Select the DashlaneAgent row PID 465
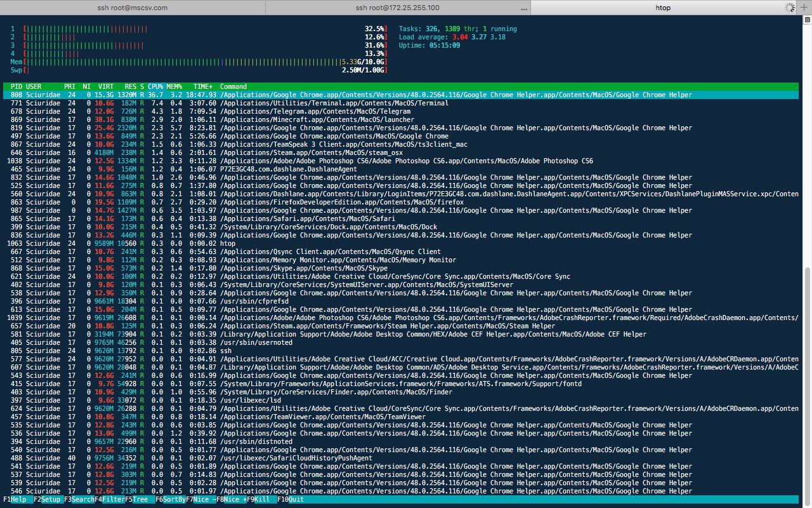The width and height of the screenshot is (812, 508). [x=401, y=170]
